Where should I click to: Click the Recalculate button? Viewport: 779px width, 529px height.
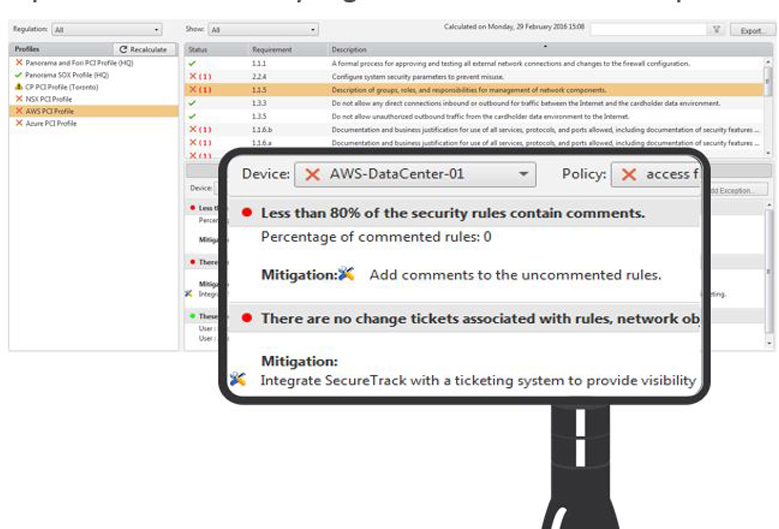tap(144, 49)
